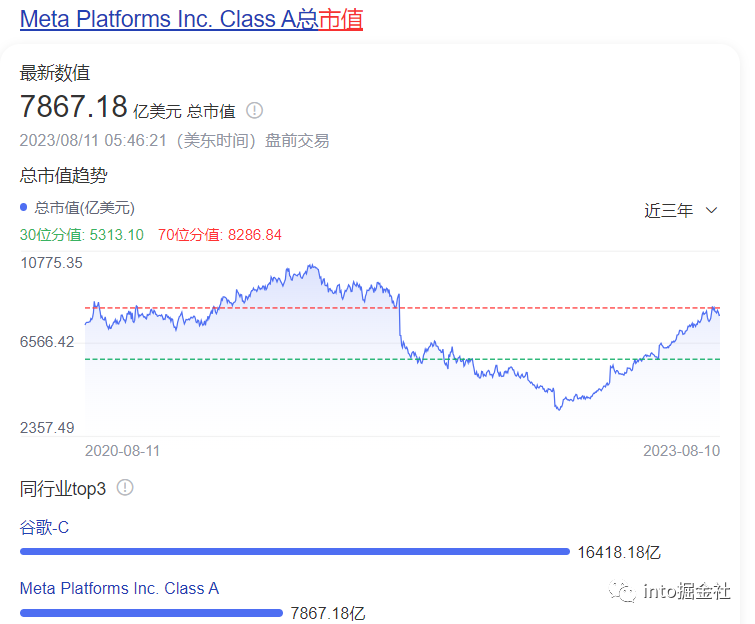Select the 总市值(亿美元) legend label

pos(84,208)
